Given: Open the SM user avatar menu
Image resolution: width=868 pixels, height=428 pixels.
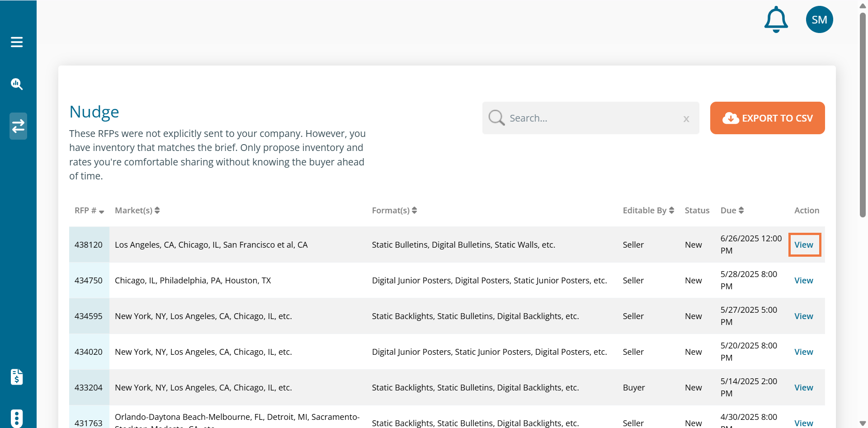Looking at the screenshot, I should (x=819, y=20).
